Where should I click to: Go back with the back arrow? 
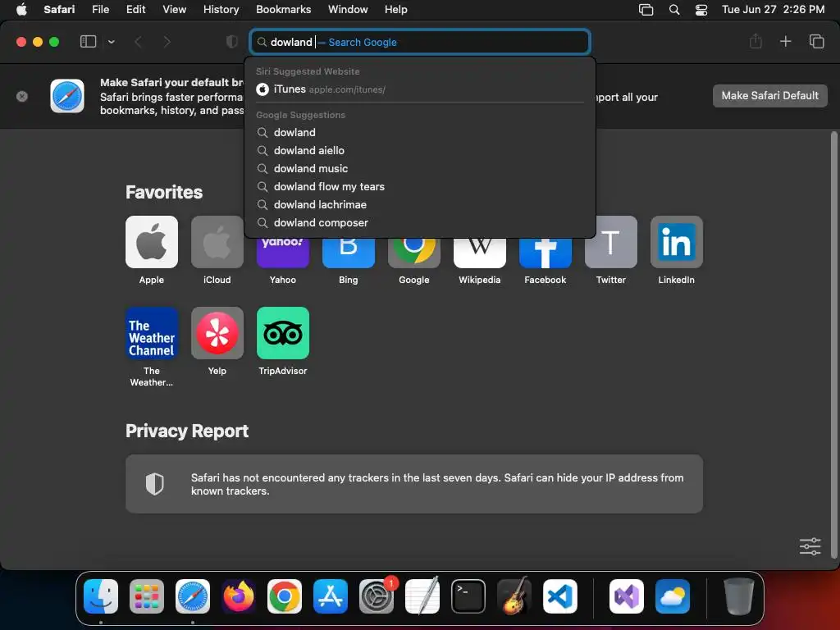point(138,42)
